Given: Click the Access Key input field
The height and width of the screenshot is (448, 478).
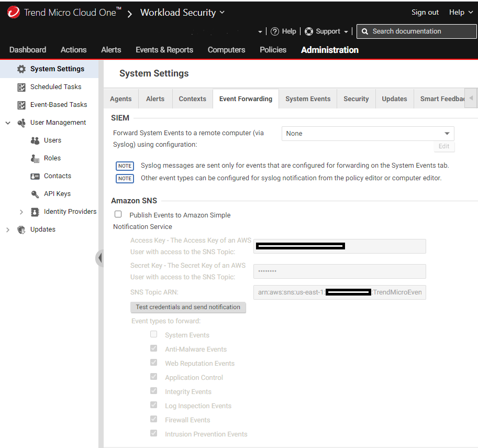Looking at the screenshot, I should click(x=340, y=246).
